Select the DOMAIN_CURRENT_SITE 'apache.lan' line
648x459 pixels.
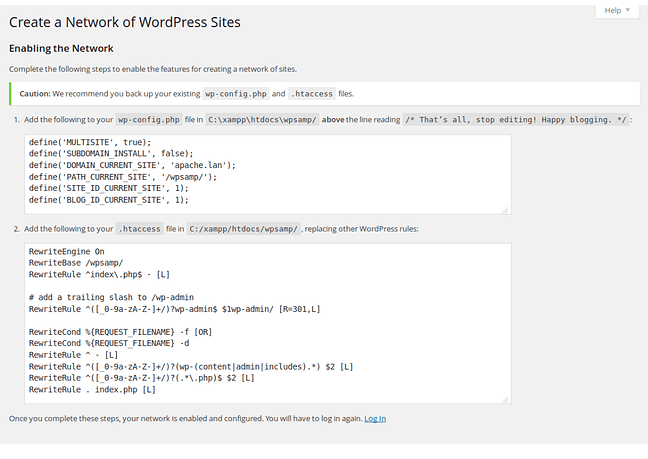tap(132, 165)
